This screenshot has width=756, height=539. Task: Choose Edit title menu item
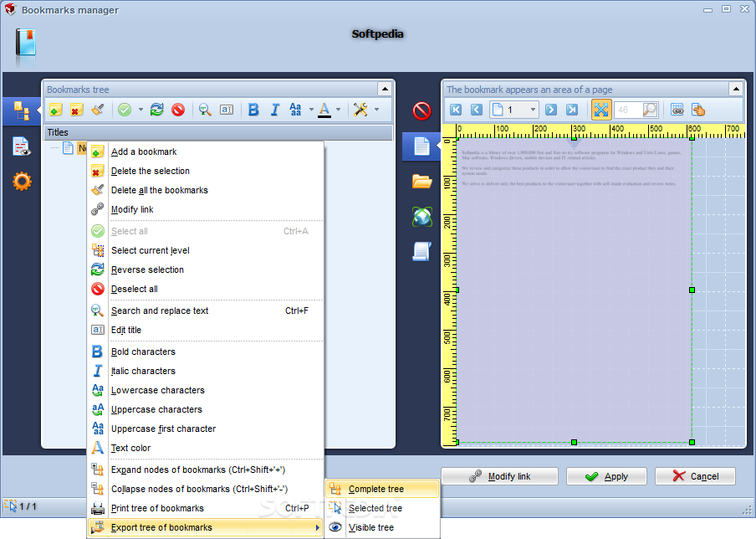coord(206,330)
